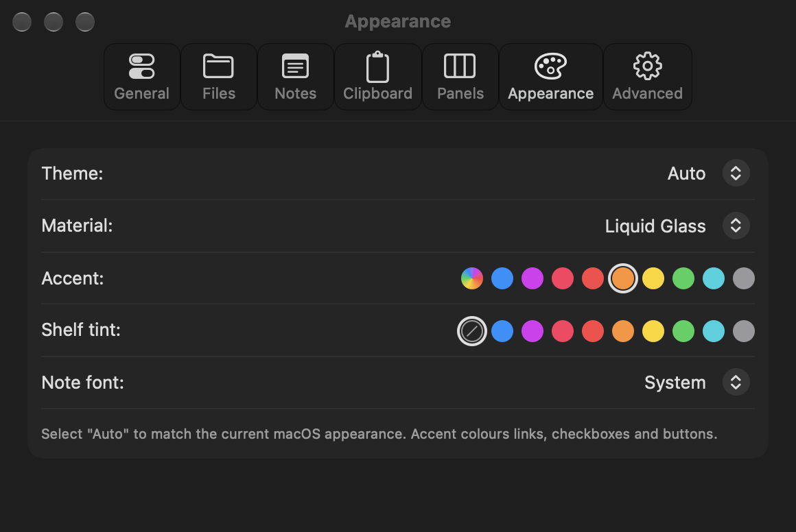Click the "Note font:" label

coord(83,383)
